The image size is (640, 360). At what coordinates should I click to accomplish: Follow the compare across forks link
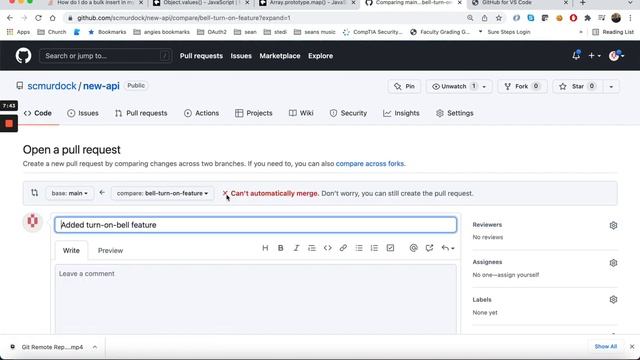click(370, 164)
